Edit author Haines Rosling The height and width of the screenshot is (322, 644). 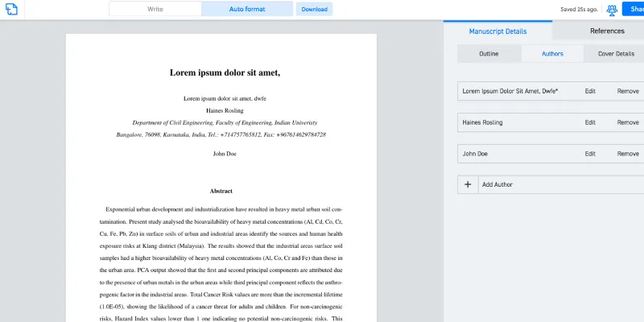pos(590,122)
